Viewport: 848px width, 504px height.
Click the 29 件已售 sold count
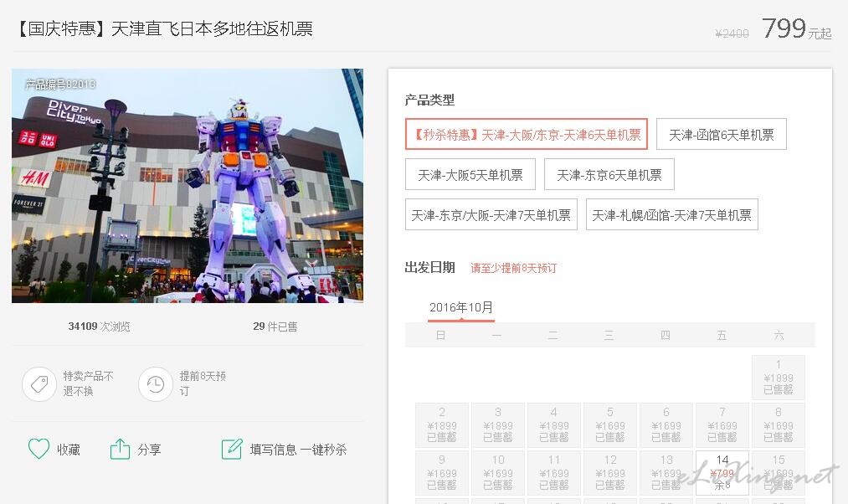point(275,326)
